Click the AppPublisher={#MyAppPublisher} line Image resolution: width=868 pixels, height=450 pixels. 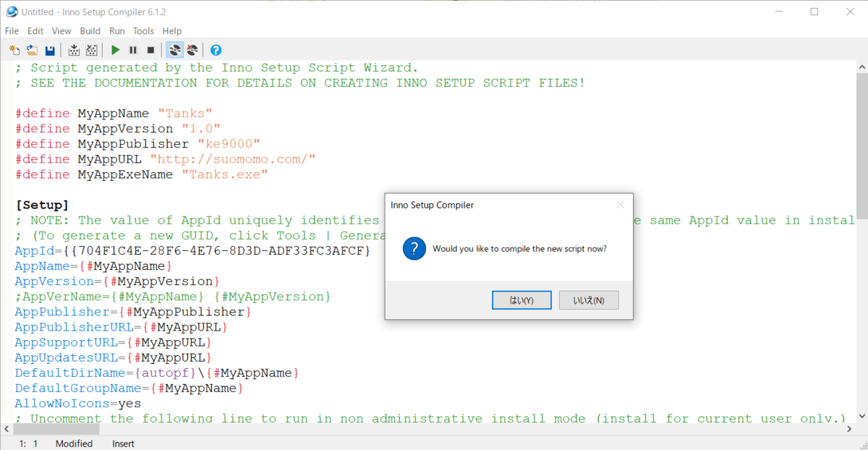click(x=133, y=312)
